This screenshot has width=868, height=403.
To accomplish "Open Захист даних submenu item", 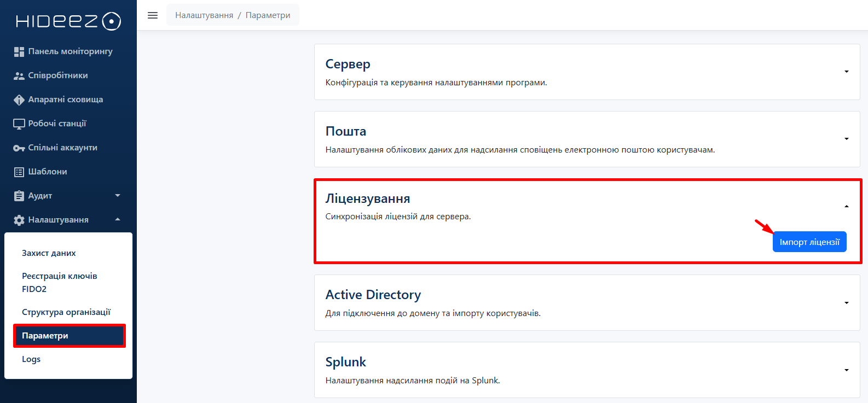I will (x=49, y=253).
